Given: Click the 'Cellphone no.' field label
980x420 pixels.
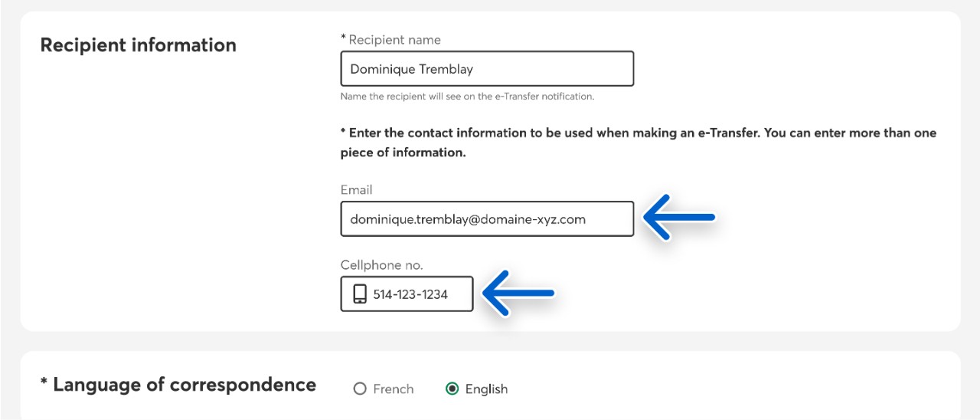Looking at the screenshot, I should pos(381,265).
